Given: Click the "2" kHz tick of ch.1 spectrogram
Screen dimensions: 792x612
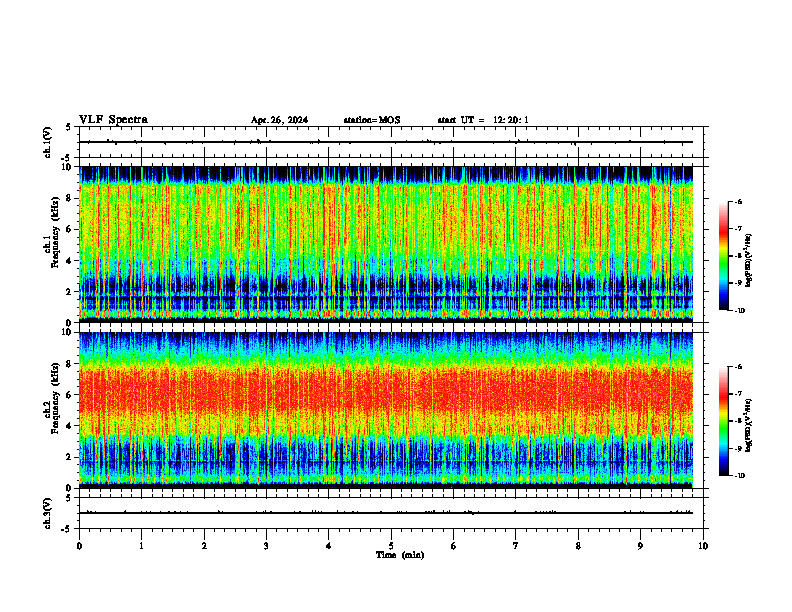Looking at the screenshot, I should coord(69,292).
